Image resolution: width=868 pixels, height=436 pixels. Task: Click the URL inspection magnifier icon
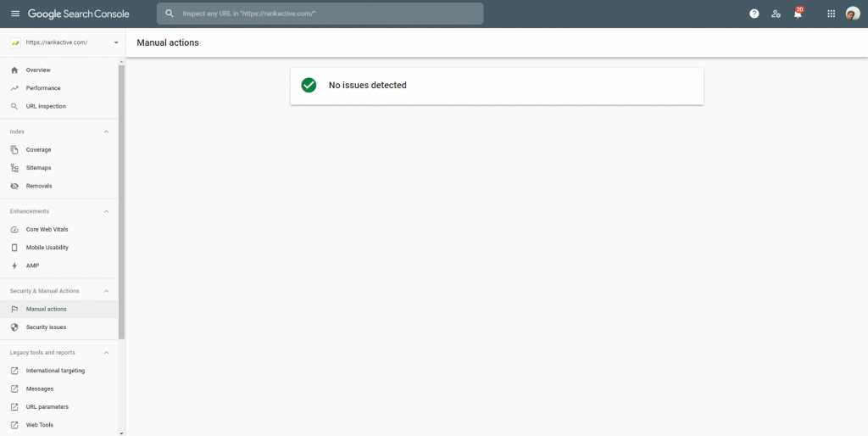tap(14, 106)
